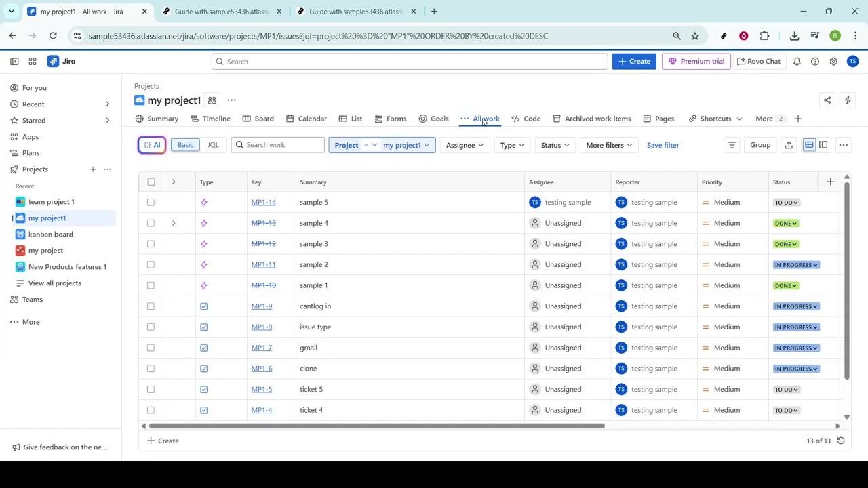Open the Type filter dropdown
868x488 pixels.
point(512,145)
